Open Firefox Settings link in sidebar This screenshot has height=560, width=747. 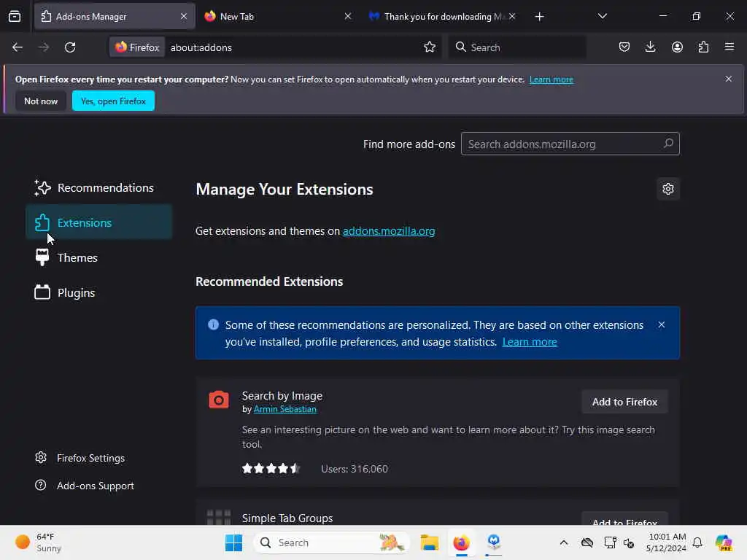[x=80, y=458]
